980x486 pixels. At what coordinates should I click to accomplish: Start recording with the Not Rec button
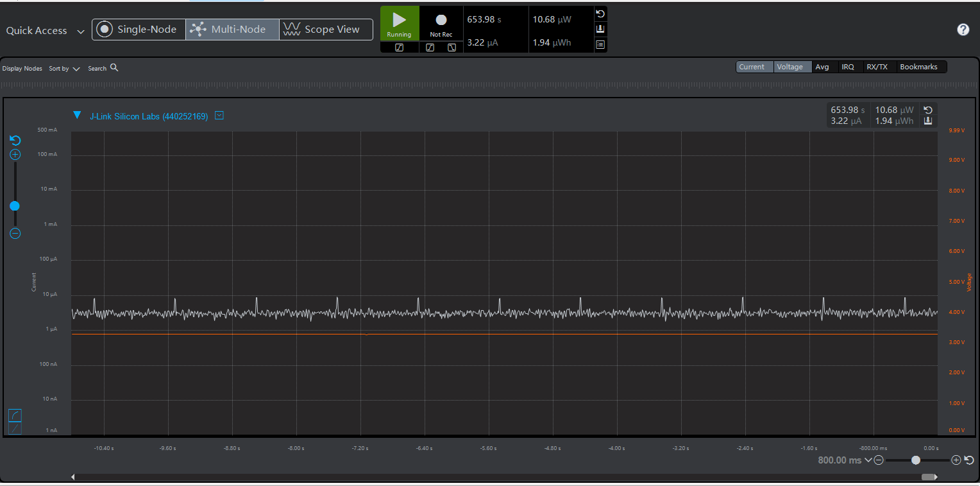point(441,23)
